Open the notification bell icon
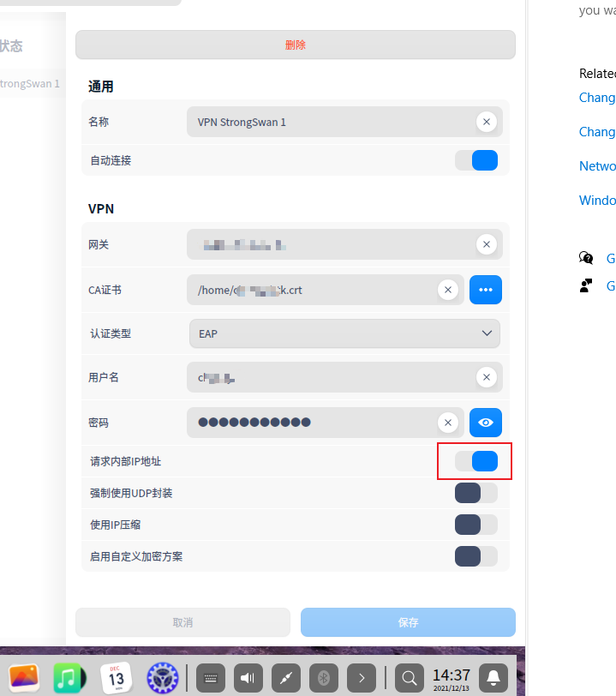The image size is (616, 696). [x=493, y=678]
